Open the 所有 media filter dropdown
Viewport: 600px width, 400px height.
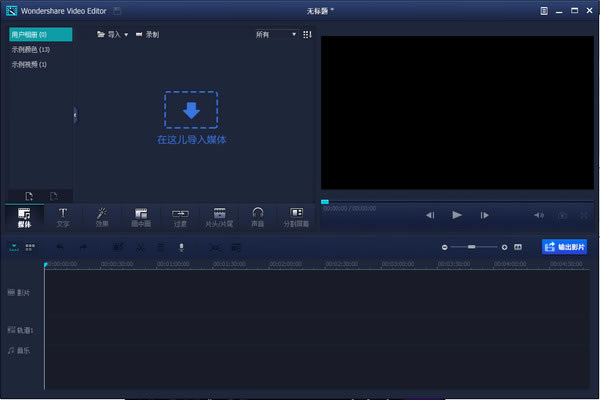click(276, 34)
